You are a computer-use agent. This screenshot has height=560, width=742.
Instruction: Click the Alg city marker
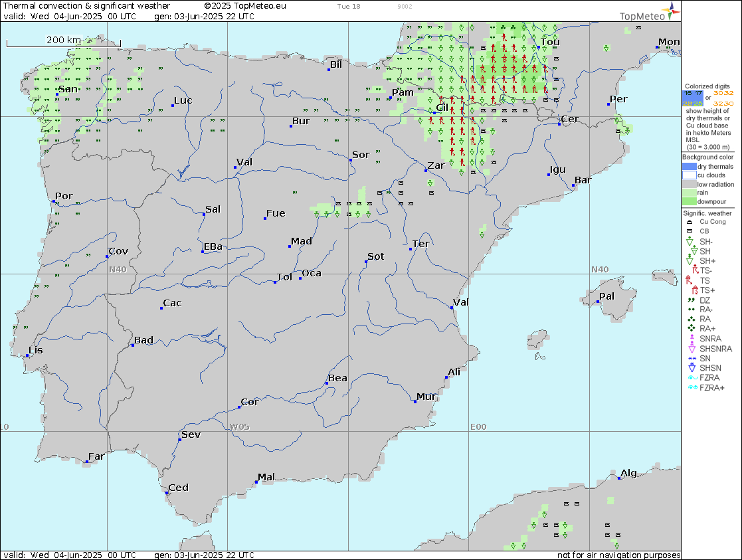pyautogui.click(x=619, y=478)
